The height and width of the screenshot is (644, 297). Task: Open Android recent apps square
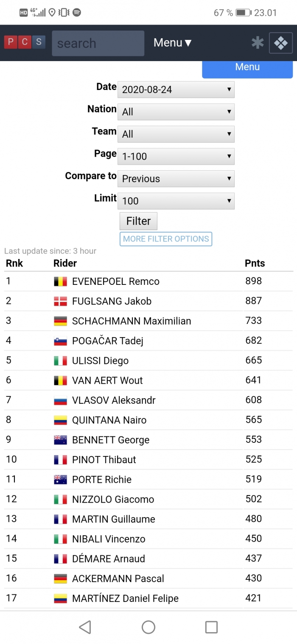coord(211,627)
